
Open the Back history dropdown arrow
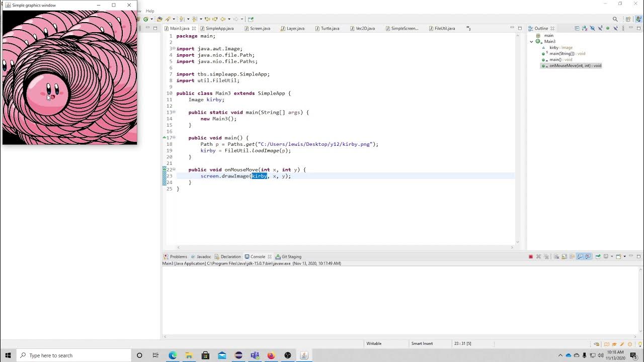pos(229,19)
